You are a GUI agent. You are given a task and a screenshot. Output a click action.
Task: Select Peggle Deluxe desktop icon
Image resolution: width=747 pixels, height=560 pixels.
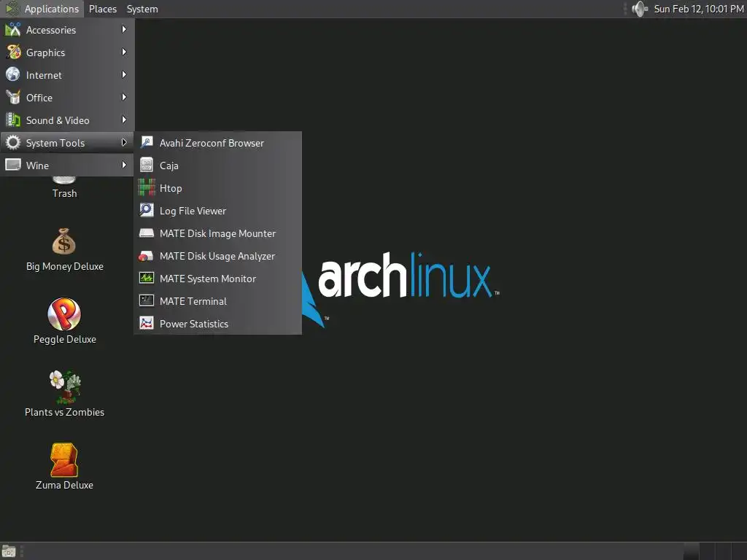(64, 314)
